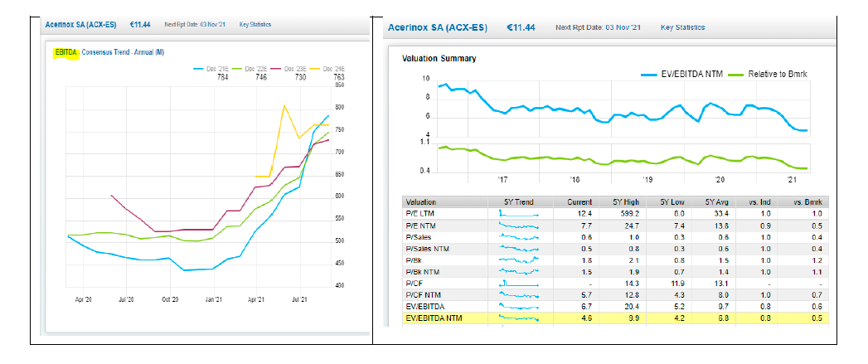Click the 784 consensus value
Screen dimensions: 868x364
coord(222,78)
